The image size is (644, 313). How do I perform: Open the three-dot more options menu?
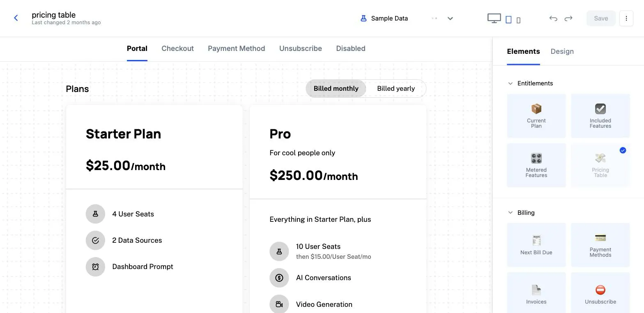point(626,18)
